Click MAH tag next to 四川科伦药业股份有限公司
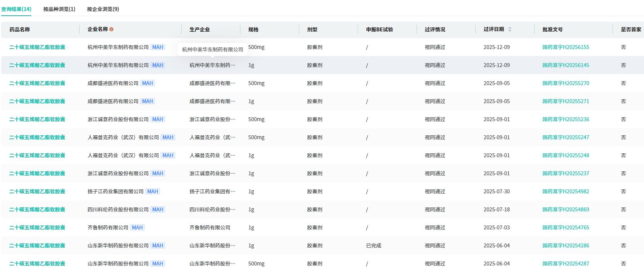The height and width of the screenshot is (269, 644). [158, 209]
